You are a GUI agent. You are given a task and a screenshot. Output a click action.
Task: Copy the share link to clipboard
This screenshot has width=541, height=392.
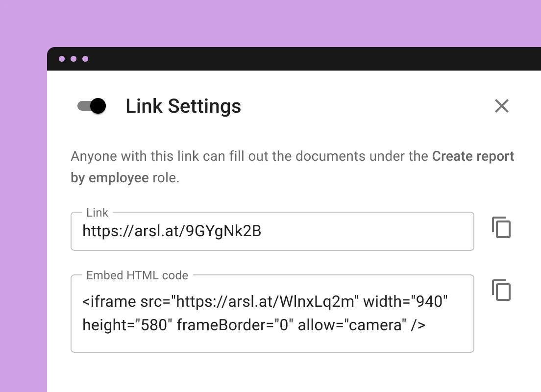[x=501, y=228]
